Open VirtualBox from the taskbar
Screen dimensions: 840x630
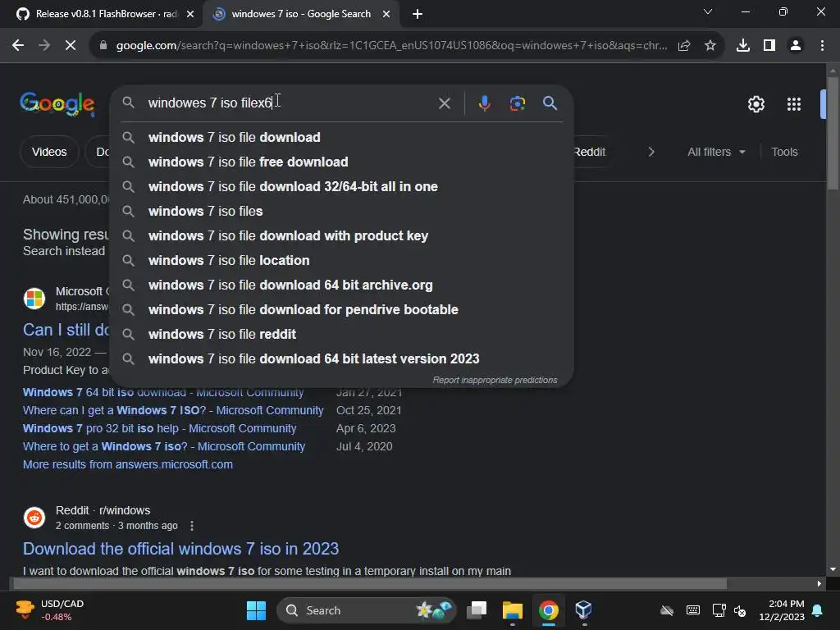[583, 610]
